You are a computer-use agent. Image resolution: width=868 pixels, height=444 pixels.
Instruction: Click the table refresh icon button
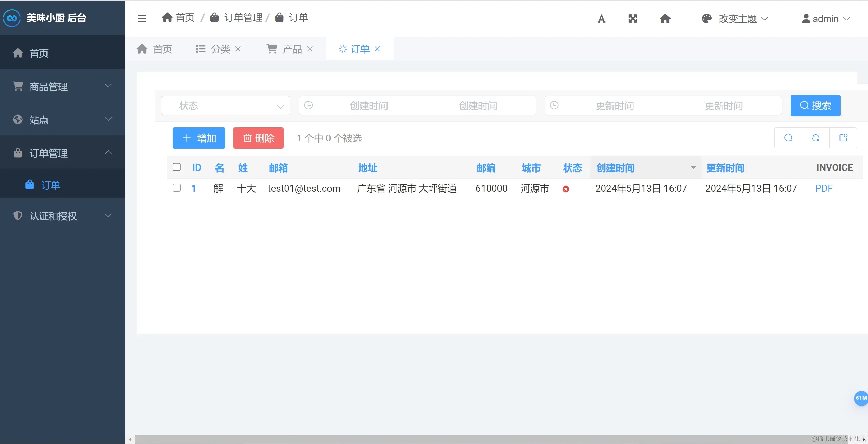[816, 138]
